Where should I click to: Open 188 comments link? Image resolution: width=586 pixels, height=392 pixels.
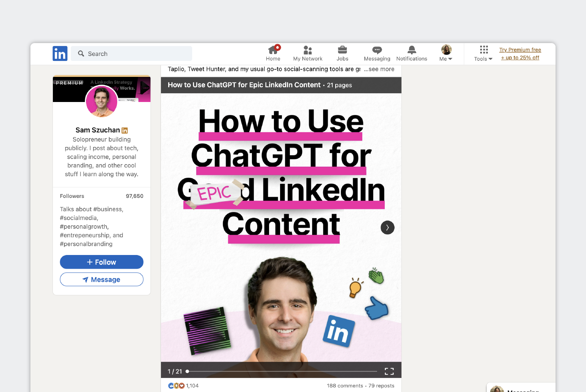pyautogui.click(x=345, y=386)
